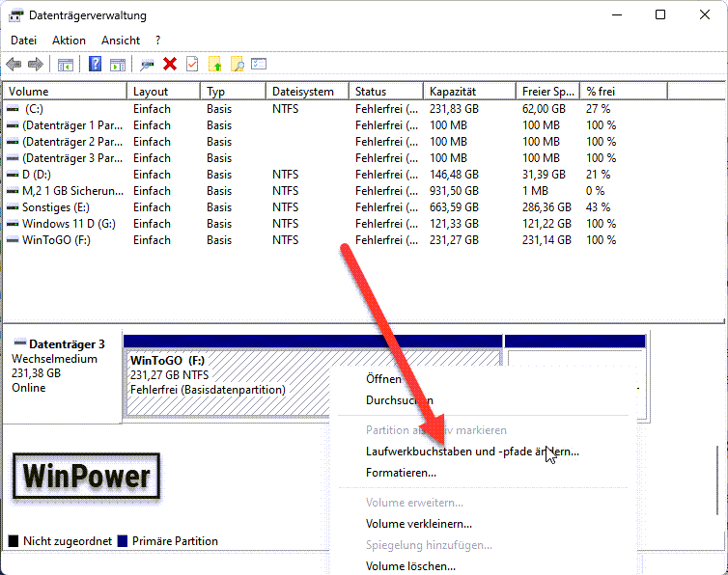728x575 pixels.
Task: Click the red X delete icon
Action: coord(170,64)
